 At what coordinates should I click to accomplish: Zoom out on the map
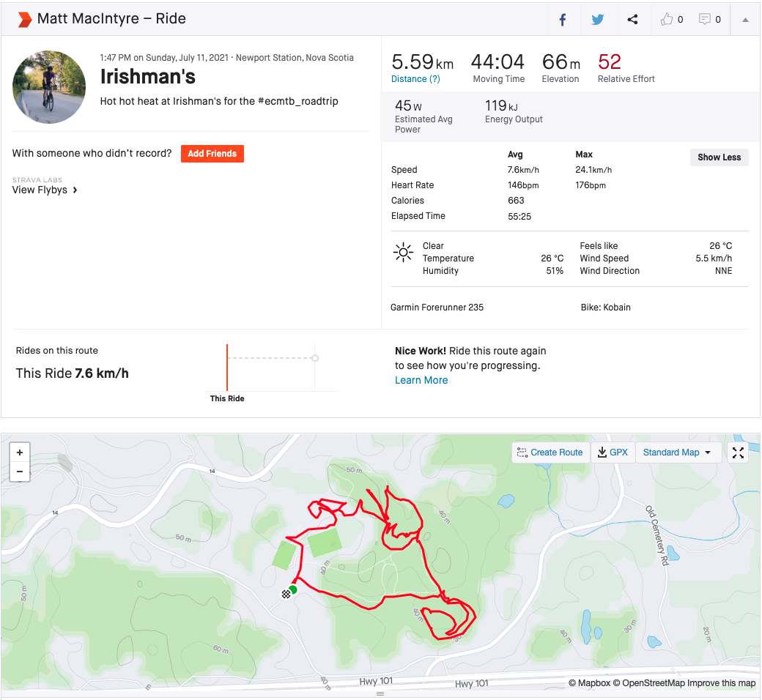[x=20, y=472]
